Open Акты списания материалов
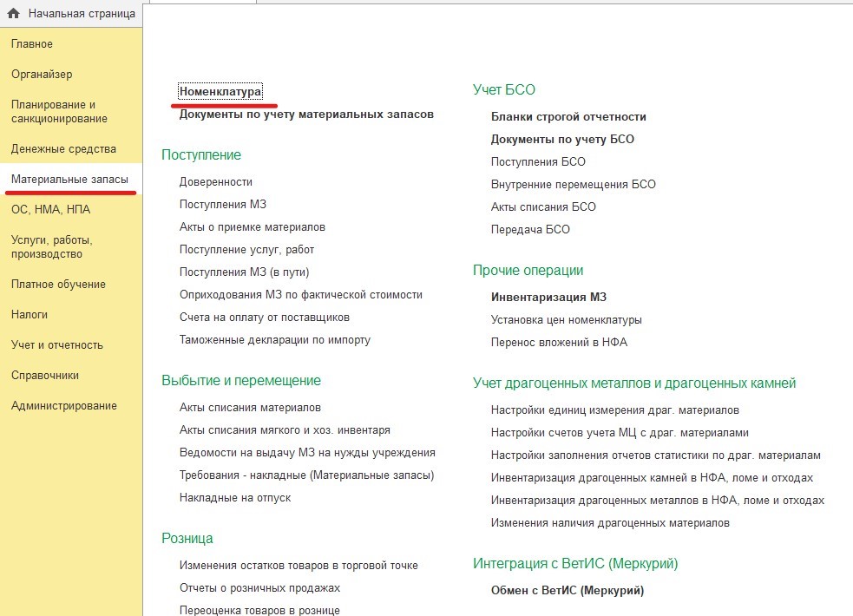Screen dimensions: 853x616 pyautogui.click(x=250, y=408)
